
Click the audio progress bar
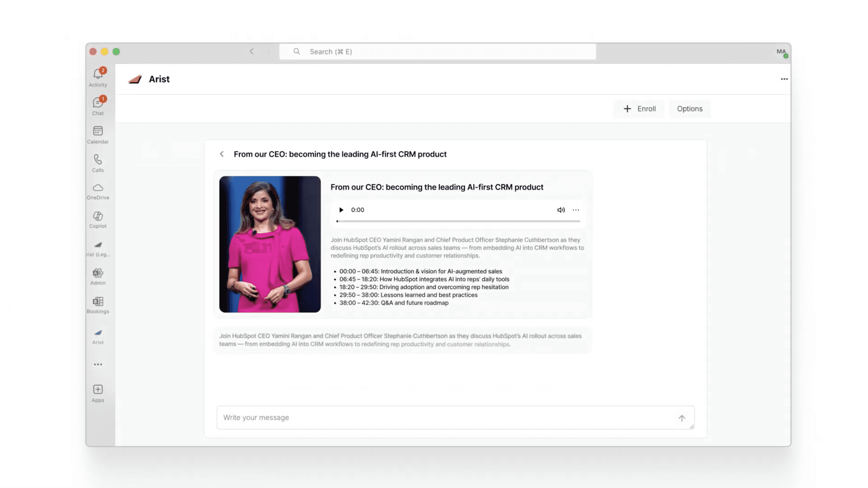coord(458,221)
